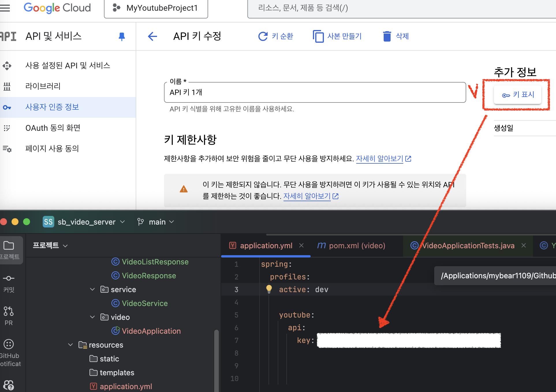Click the yellow lightbulb intention icon
556x392 pixels.
pyautogui.click(x=269, y=289)
